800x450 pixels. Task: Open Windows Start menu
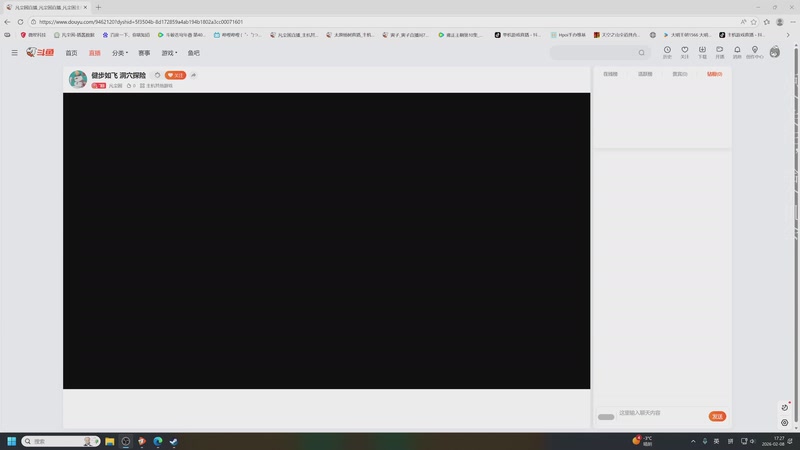point(11,441)
